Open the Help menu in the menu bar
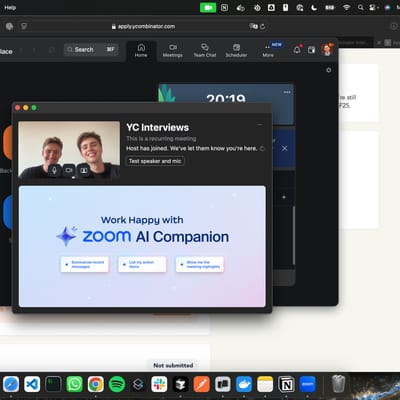Image resolution: width=400 pixels, height=400 pixels. click(x=10, y=7)
